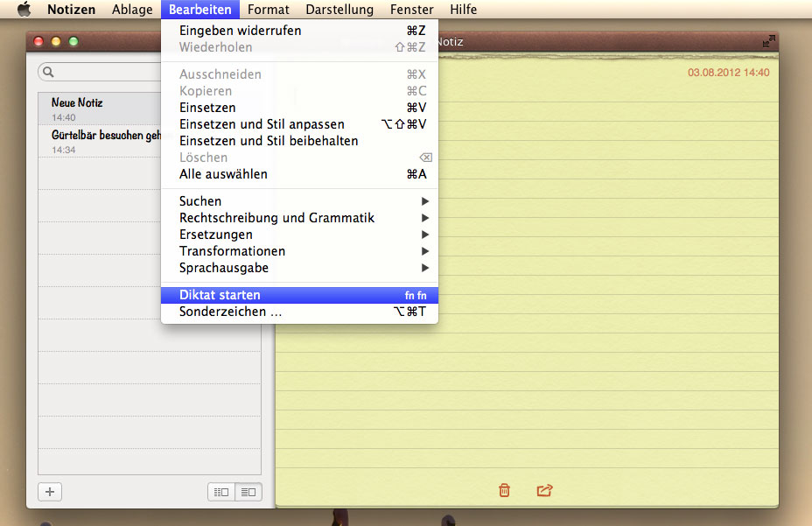This screenshot has height=526, width=812.
Task: Click the yellow minimize button
Action: click(56, 41)
